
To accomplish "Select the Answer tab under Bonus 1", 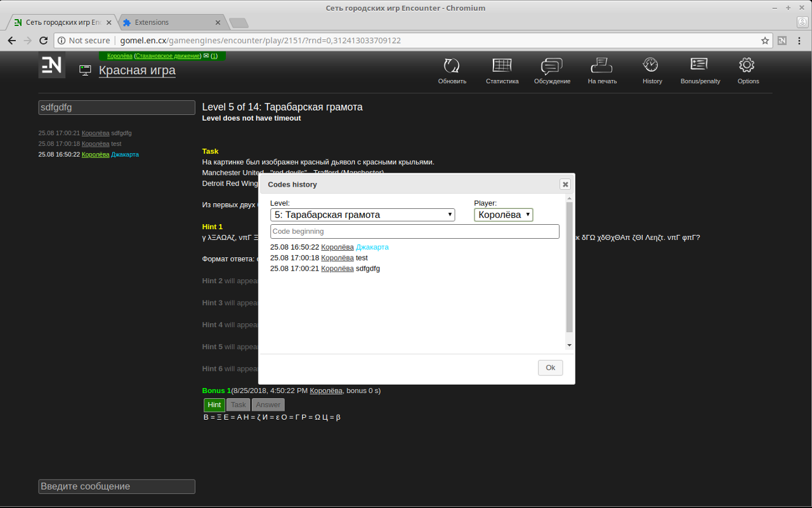I will tap(268, 404).
